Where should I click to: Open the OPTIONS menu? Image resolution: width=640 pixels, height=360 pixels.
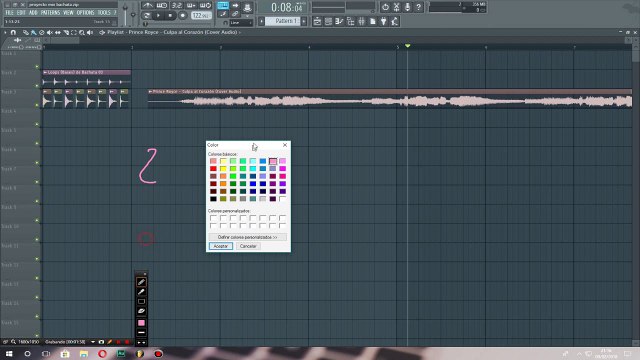[85, 13]
